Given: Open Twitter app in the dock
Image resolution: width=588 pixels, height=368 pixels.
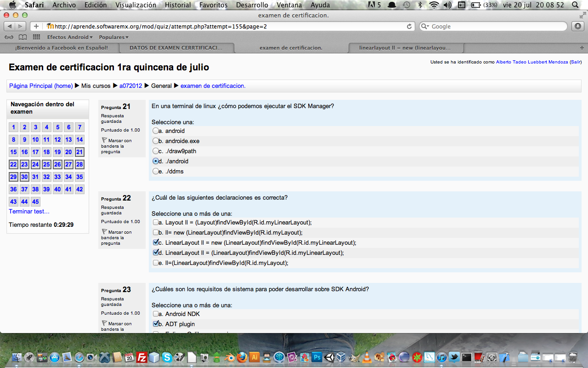Looking at the screenshot, I should [x=454, y=357].
